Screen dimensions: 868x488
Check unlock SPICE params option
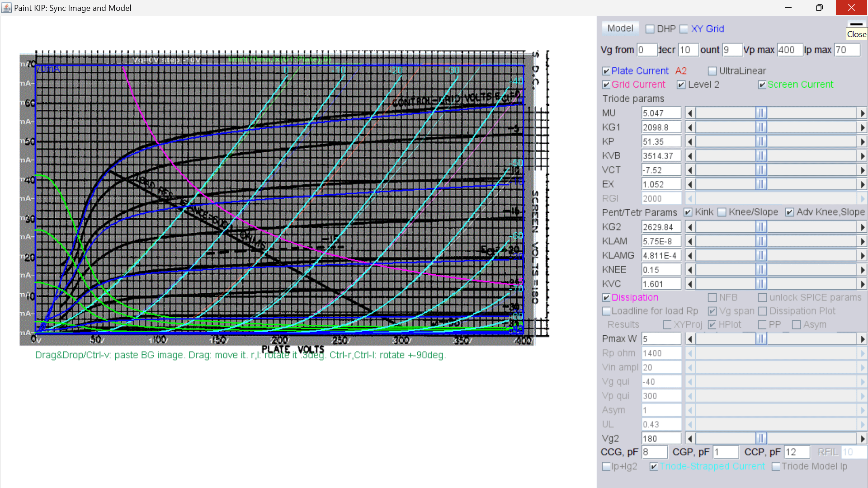coord(763,298)
